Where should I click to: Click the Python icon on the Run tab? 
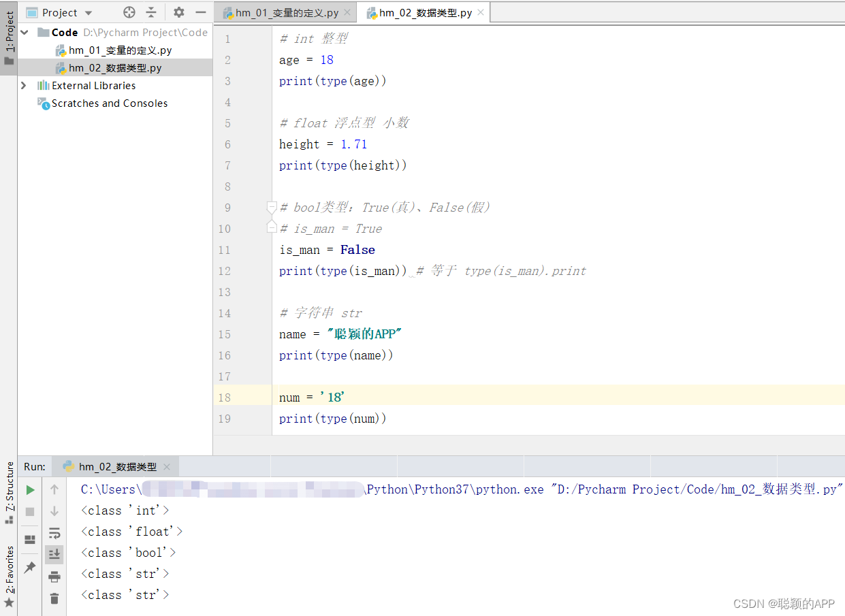68,466
